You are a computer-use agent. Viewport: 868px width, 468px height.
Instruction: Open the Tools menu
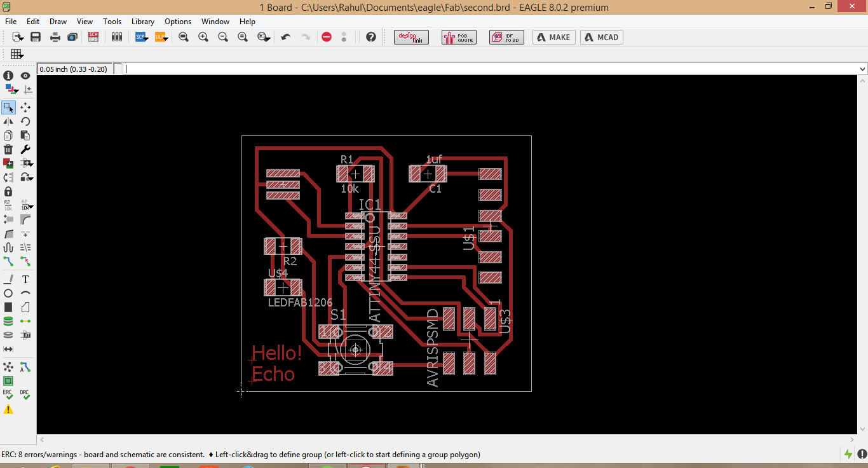pyautogui.click(x=112, y=21)
